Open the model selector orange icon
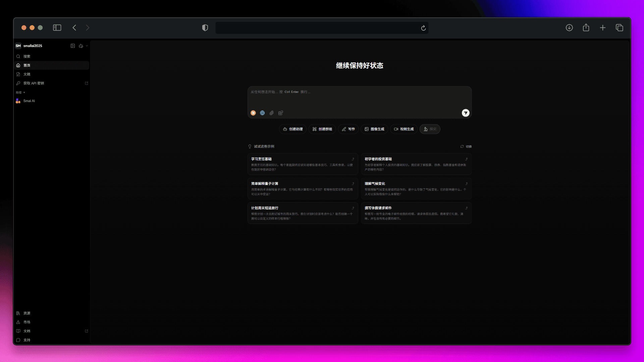 tap(253, 113)
